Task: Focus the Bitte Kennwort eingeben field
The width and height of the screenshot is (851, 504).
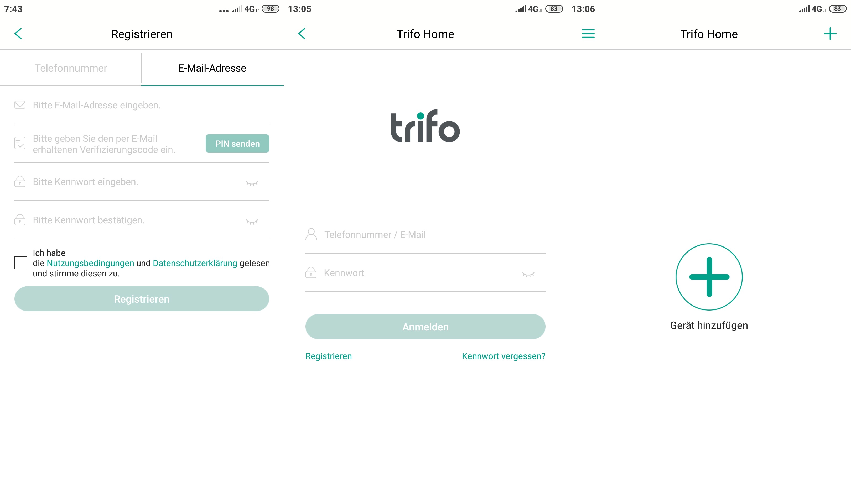Action: (142, 182)
